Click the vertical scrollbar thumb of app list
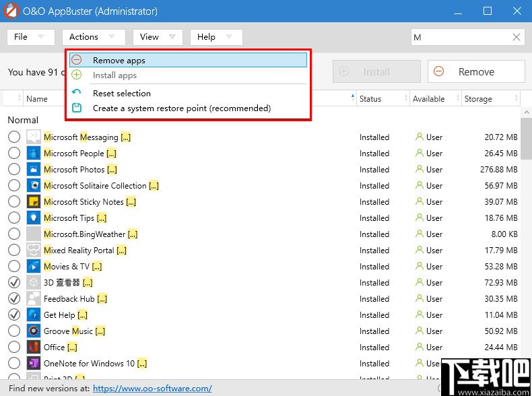The image size is (532, 396). coord(526,136)
